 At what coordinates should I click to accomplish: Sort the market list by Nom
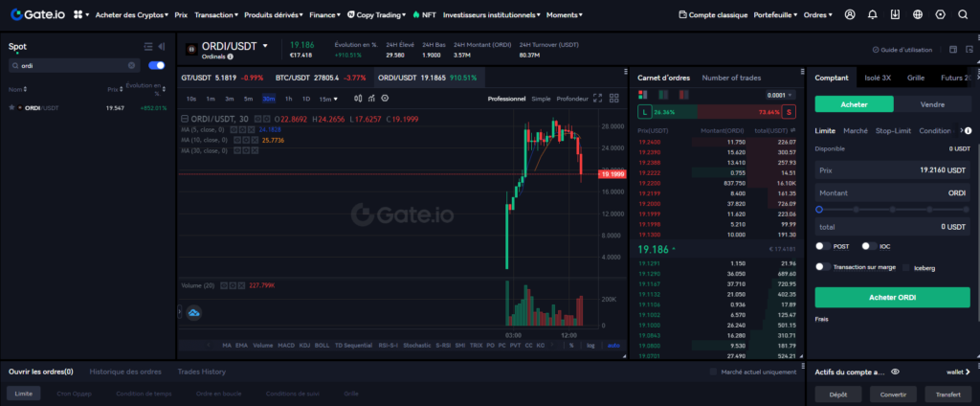coord(17,89)
